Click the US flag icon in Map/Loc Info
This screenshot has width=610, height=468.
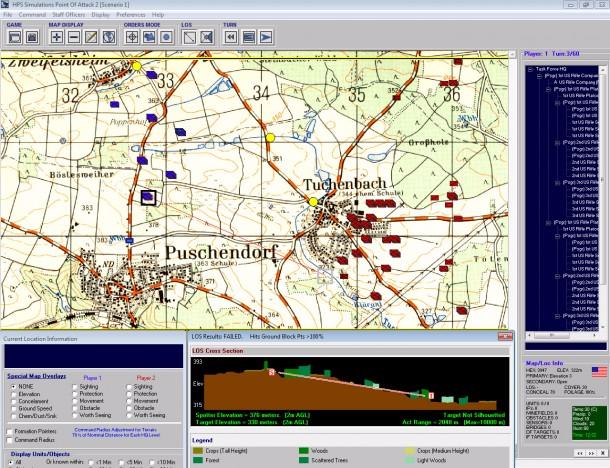(599, 372)
